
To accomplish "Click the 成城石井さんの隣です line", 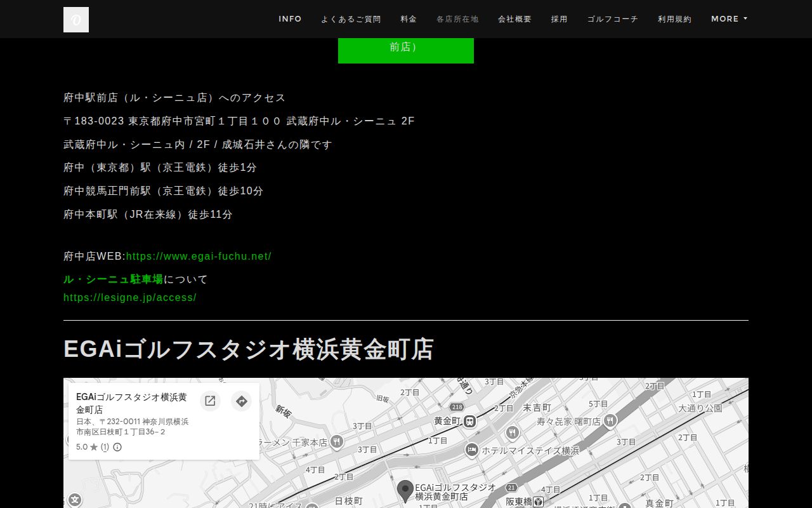I will [198, 145].
